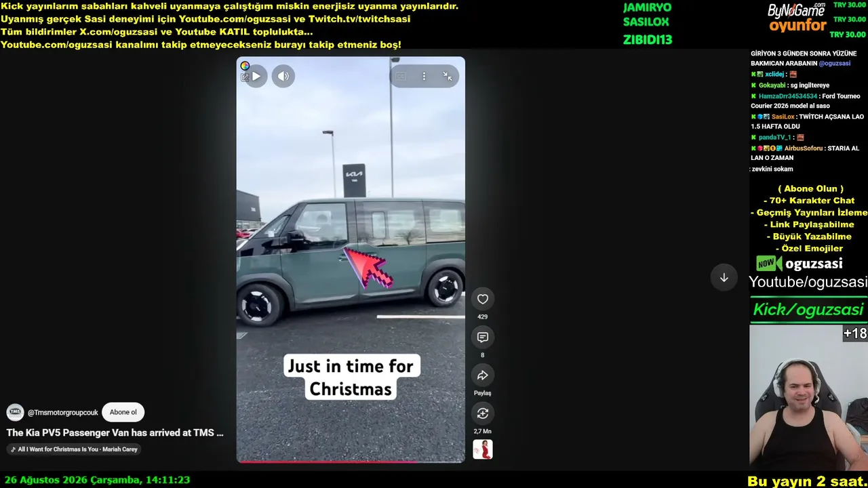Select chat username SasiLox
Screen dimensions: 868x488
pos(783,117)
